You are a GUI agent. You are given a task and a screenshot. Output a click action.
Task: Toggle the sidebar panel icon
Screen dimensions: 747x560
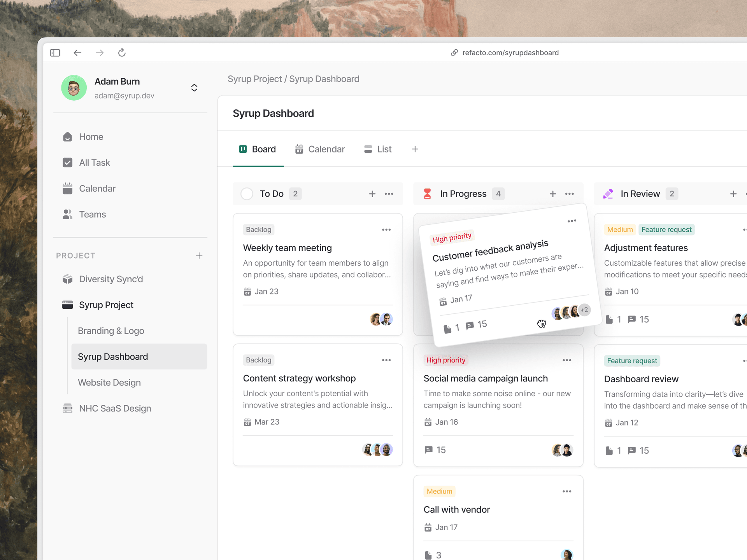(x=55, y=52)
